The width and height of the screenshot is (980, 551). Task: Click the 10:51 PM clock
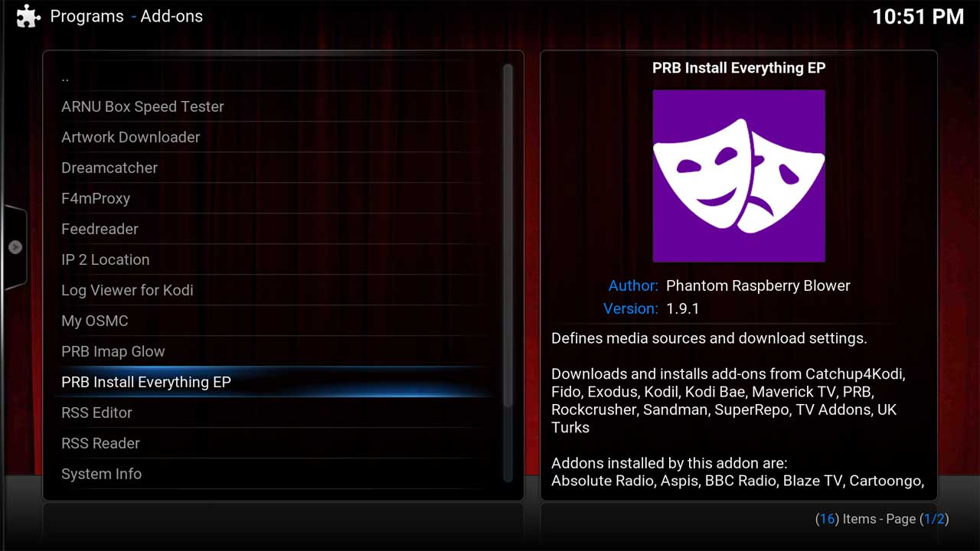(918, 17)
